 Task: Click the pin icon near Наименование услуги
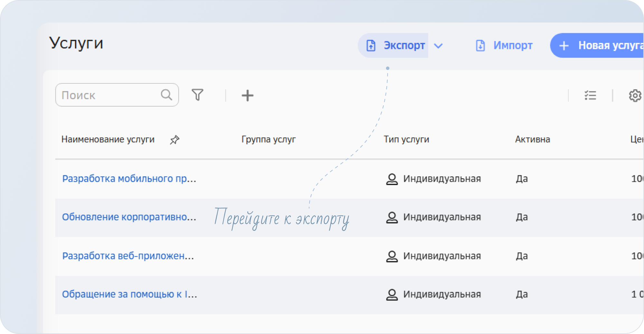click(x=175, y=140)
